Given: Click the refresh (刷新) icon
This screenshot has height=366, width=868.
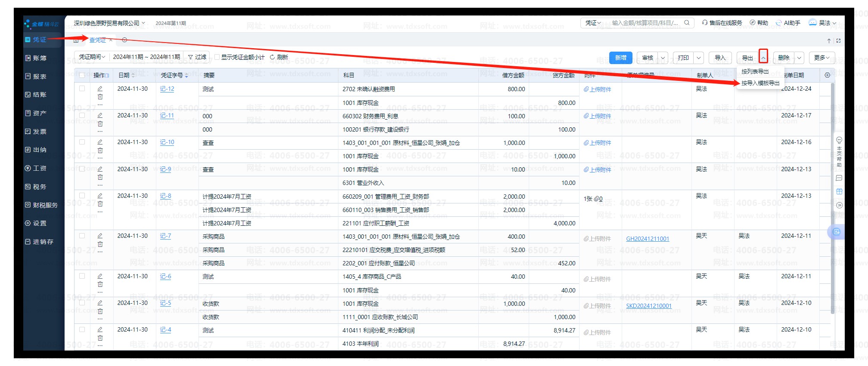Looking at the screenshot, I should point(272,57).
